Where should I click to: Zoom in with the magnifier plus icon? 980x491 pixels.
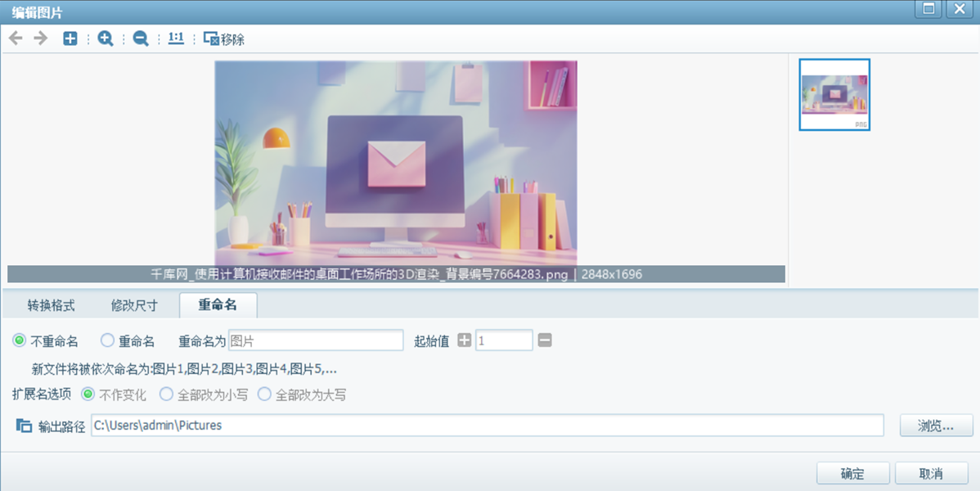coord(105,38)
